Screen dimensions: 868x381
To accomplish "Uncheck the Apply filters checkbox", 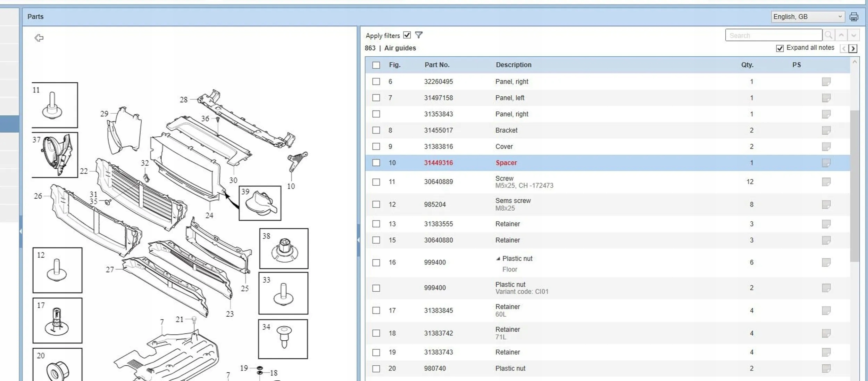I will [407, 35].
